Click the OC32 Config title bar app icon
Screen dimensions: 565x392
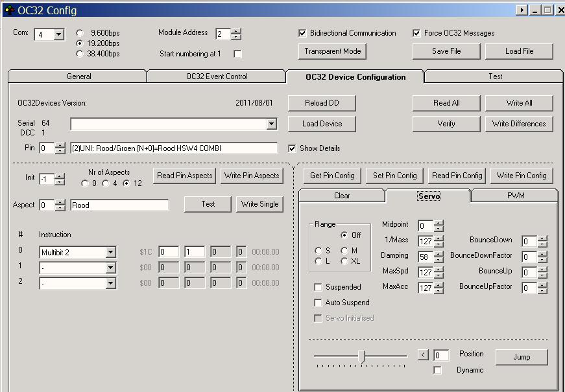(9, 10)
